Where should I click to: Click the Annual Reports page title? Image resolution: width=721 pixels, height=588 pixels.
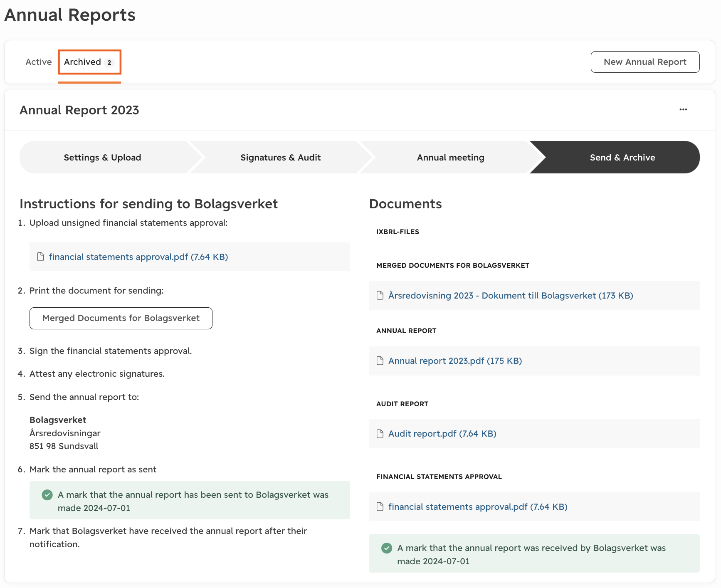(70, 15)
